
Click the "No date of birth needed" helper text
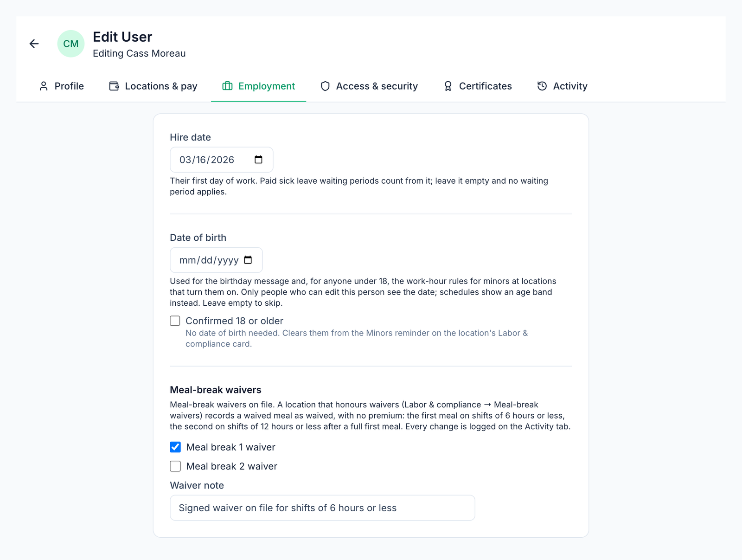(x=357, y=338)
